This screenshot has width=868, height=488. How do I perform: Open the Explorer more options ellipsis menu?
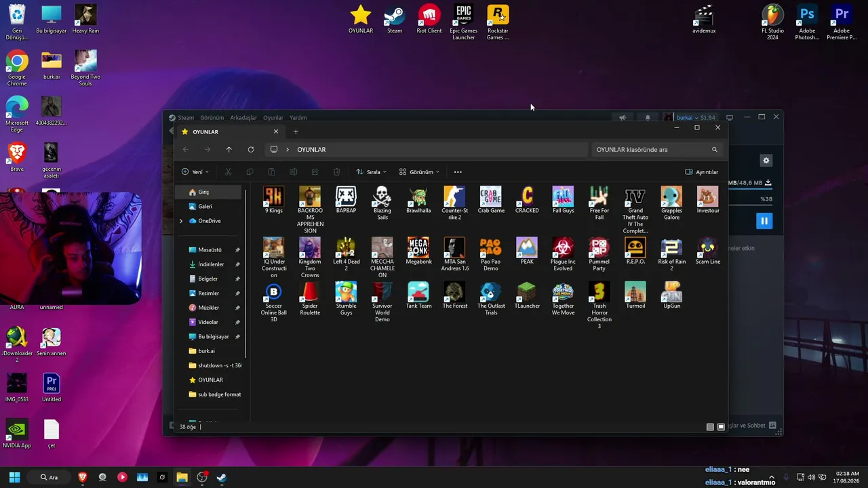click(x=458, y=172)
